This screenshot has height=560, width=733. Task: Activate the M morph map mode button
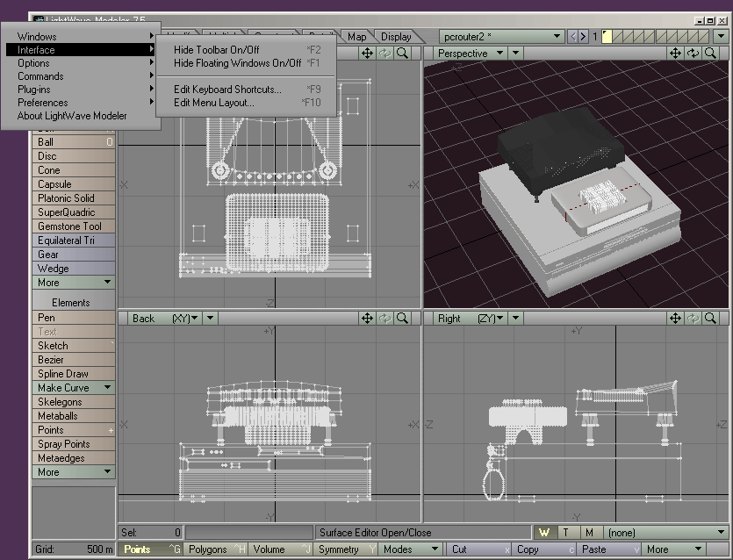click(588, 531)
